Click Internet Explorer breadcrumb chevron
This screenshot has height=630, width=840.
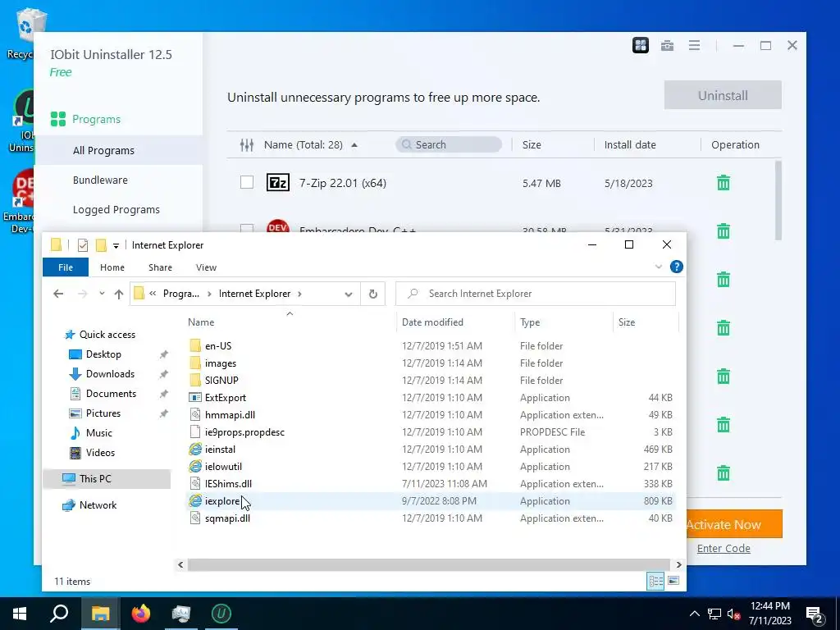click(299, 294)
